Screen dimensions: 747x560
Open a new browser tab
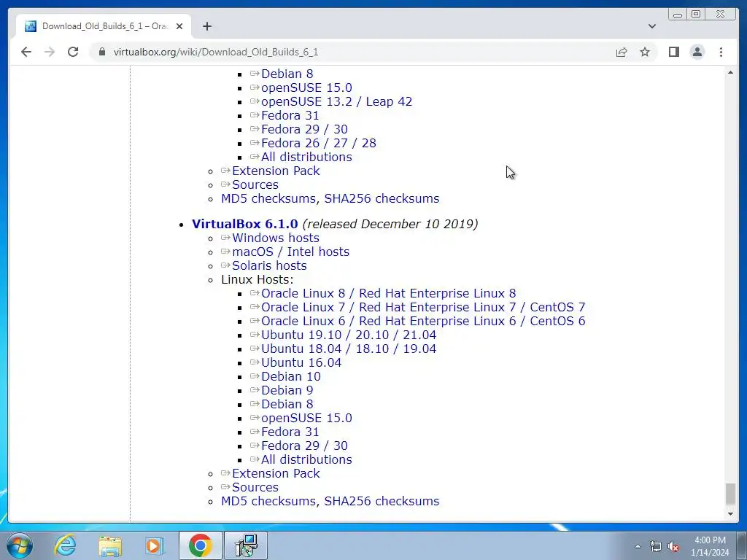pos(206,26)
